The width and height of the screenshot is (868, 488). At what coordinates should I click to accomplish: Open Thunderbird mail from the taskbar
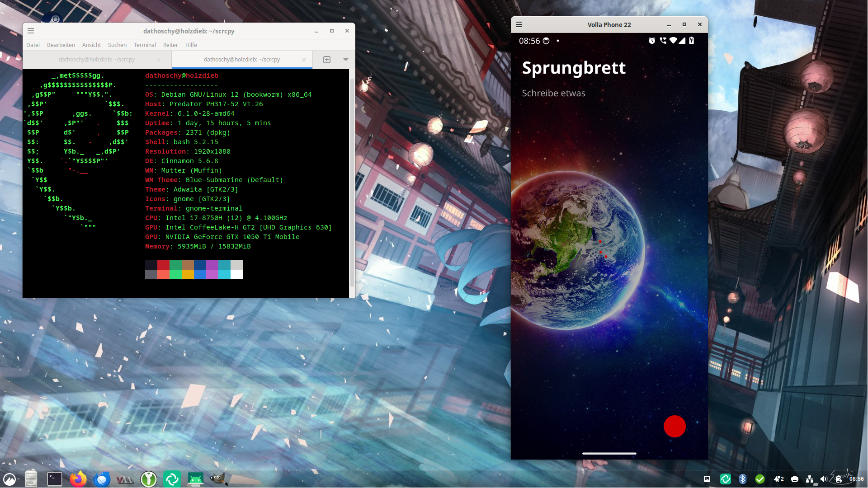pyautogui.click(x=102, y=479)
